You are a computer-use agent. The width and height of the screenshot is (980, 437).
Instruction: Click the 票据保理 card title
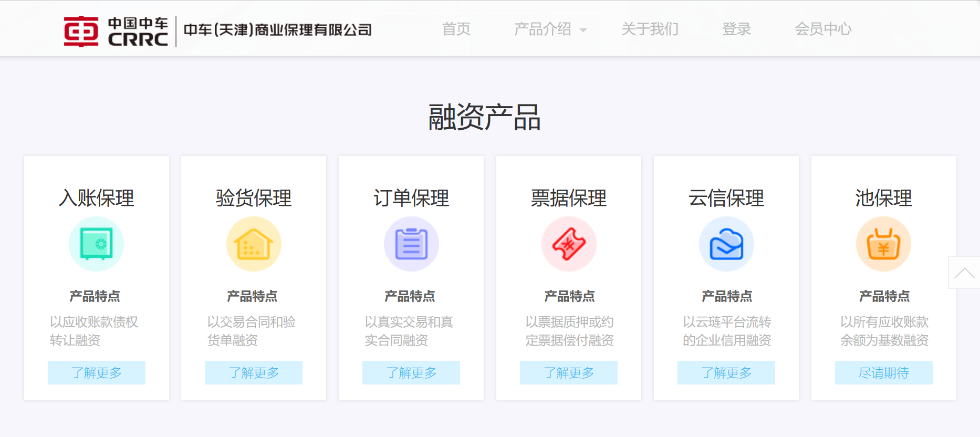pyautogui.click(x=569, y=198)
